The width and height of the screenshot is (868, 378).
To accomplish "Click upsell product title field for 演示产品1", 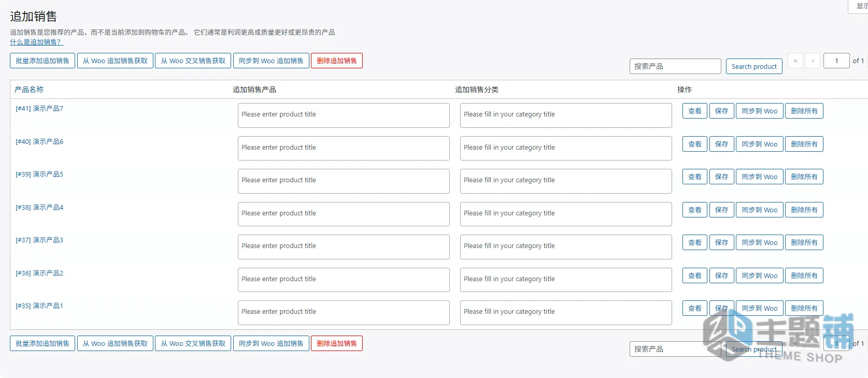I will pyautogui.click(x=344, y=313).
